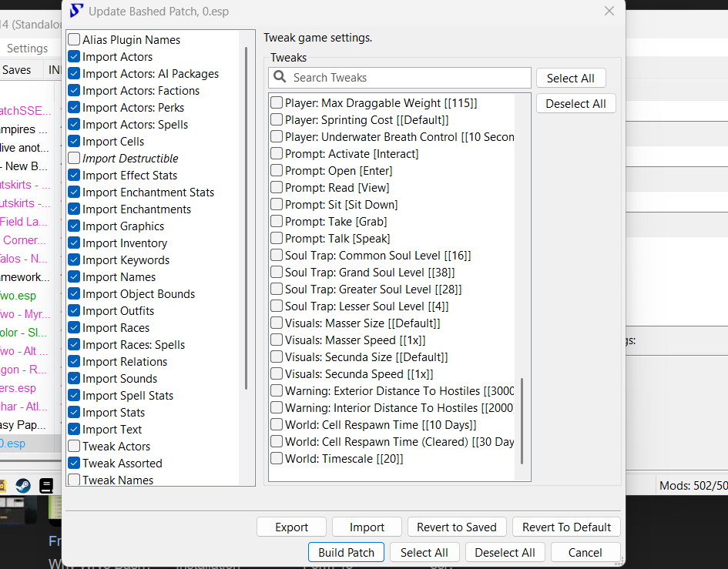Image resolution: width=728 pixels, height=569 pixels.
Task: Click Revert To Default button
Action: pyautogui.click(x=566, y=527)
